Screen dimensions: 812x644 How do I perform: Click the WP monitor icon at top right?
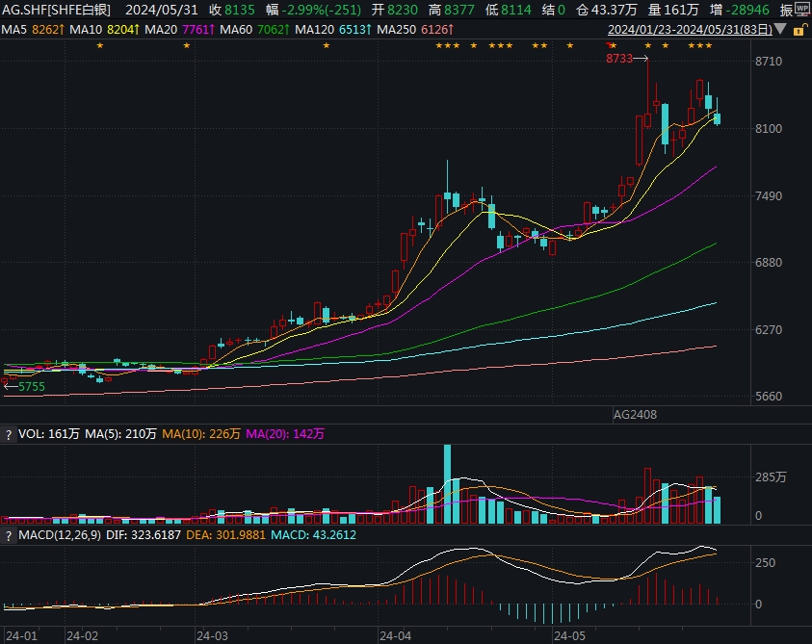(x=803, y=10)
